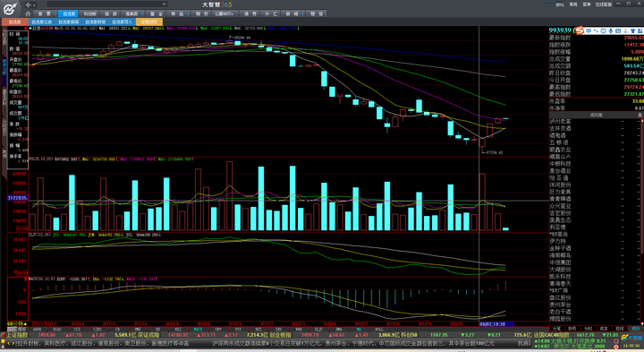
Task: Click 在线客服 in the title bar
Action: pyautogui.click(x=604, y=4)
